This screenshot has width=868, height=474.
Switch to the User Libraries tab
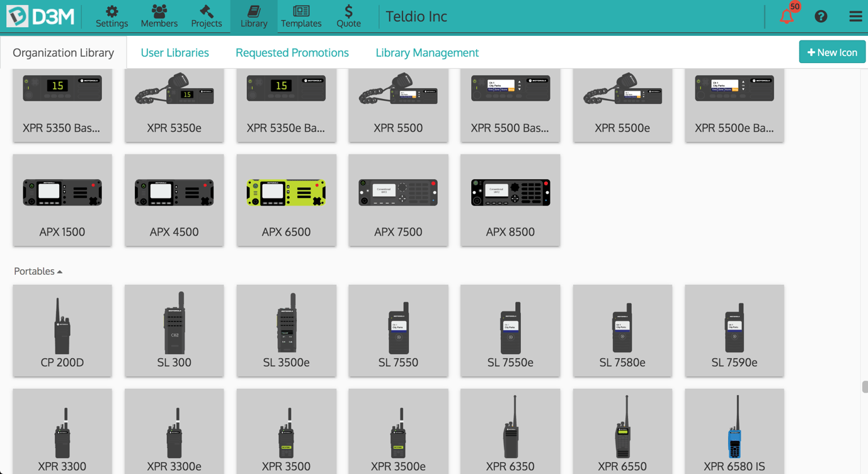[174, 53]
